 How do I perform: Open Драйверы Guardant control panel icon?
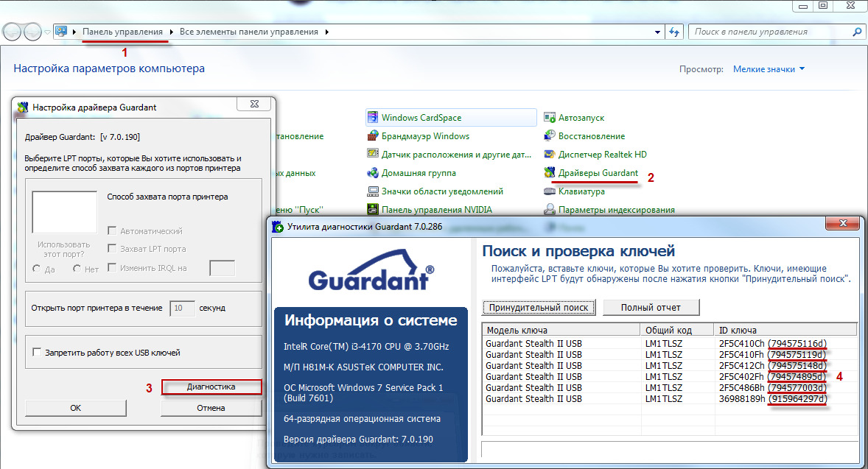550,173
